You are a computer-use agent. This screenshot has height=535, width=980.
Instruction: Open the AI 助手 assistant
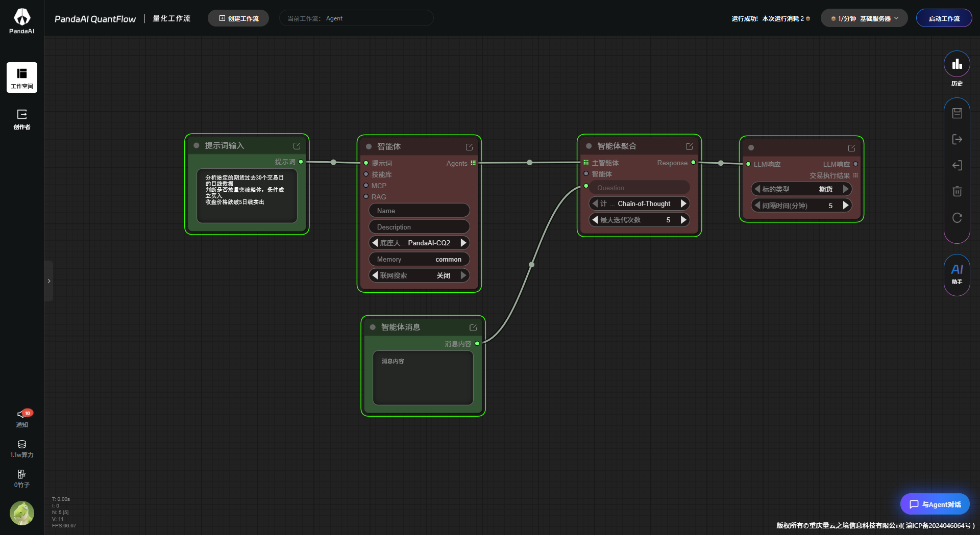click(x=957, y=274)
